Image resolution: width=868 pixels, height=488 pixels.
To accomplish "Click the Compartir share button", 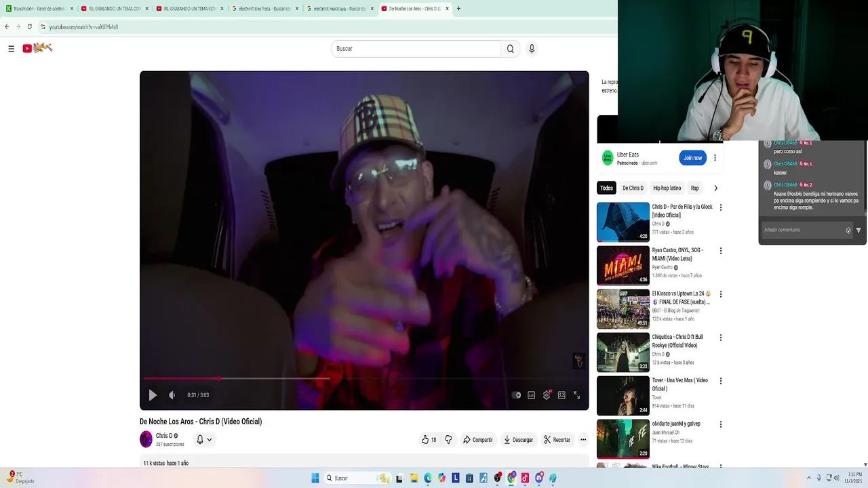I will [477, 440].
